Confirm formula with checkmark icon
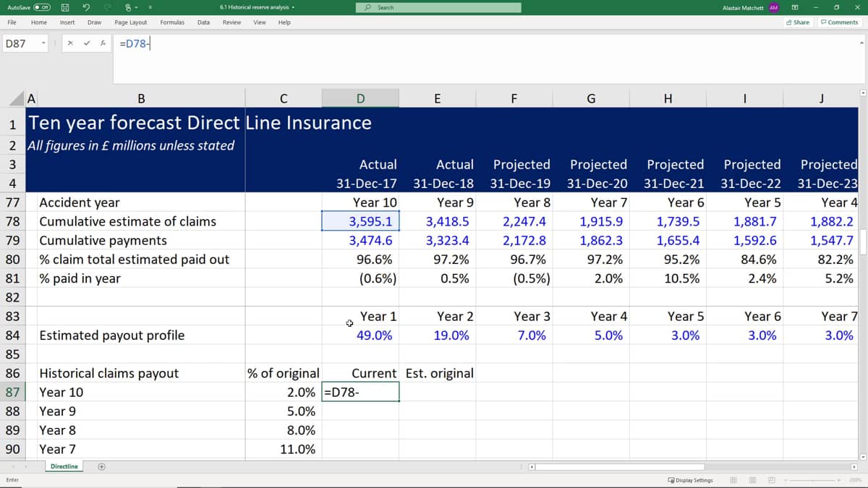868x488 pixels. point(87,43)
